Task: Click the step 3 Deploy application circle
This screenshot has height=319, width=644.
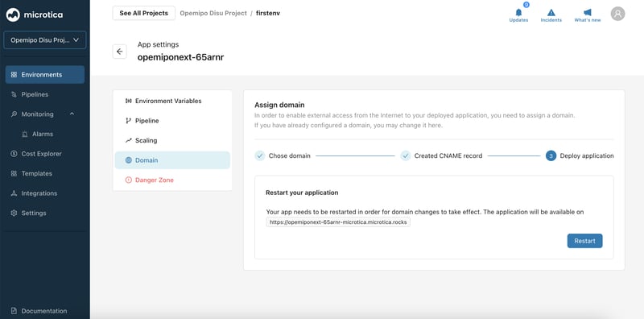Action: click(551, 155)
